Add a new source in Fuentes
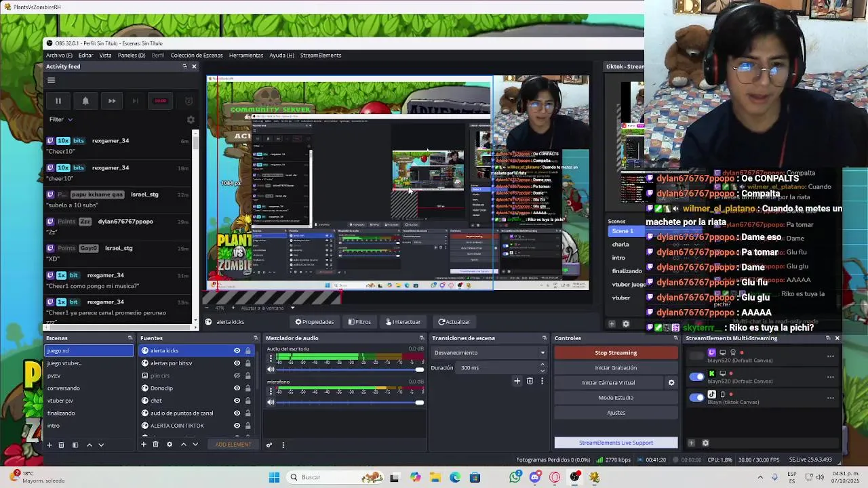The height and width of the screenshot is (488, 868). pos(143,445)
